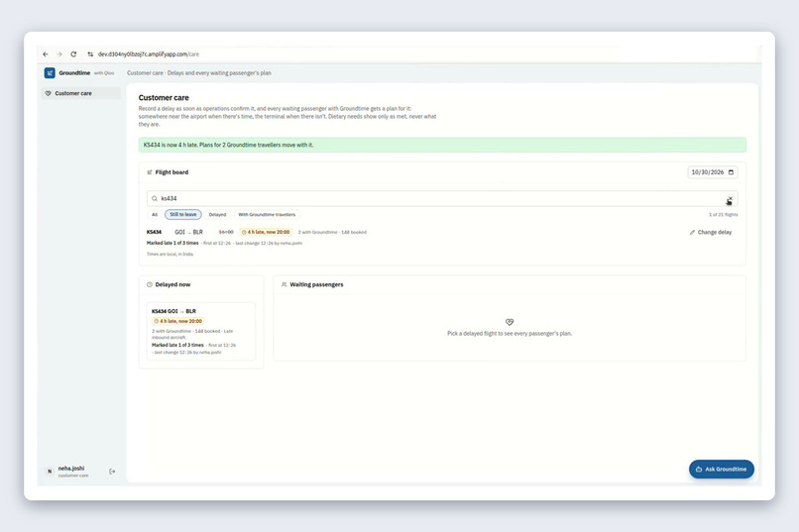This screenshot has width=799, height=532.
Task: Click the heart icon in empty passengers panel
Action: (x=510, y=322)
